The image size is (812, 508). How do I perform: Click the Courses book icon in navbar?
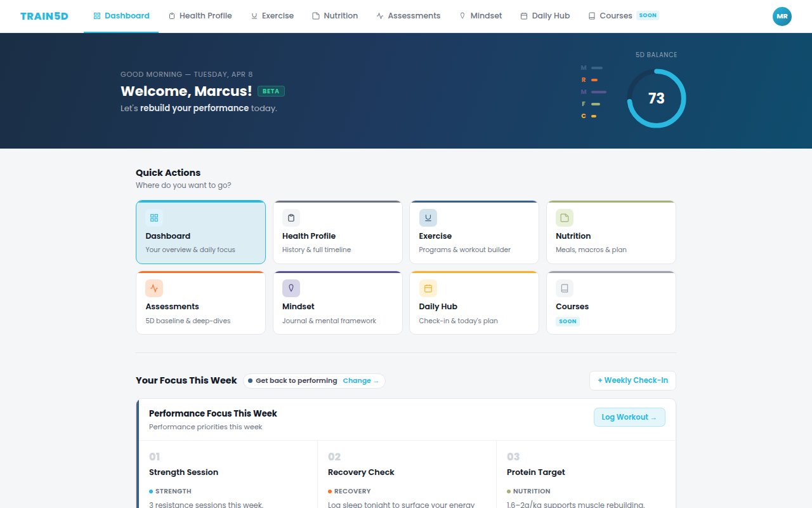tap(592, 16)
